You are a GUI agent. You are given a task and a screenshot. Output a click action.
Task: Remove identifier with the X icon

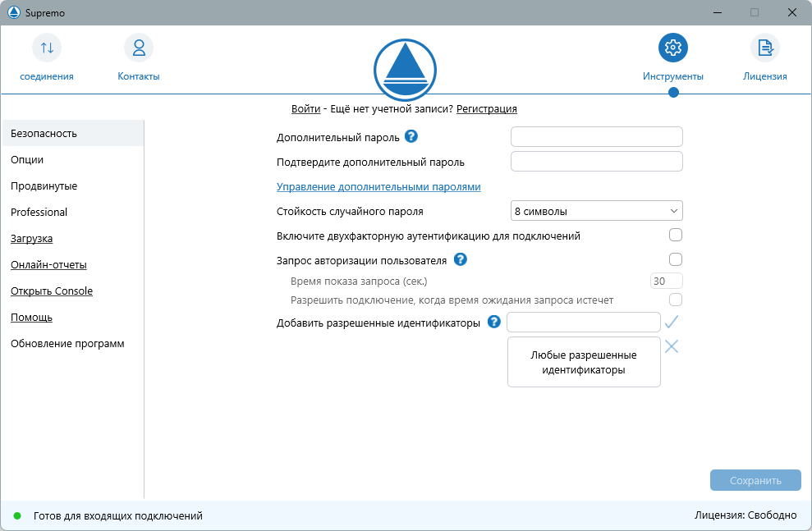tap(672, 346)
